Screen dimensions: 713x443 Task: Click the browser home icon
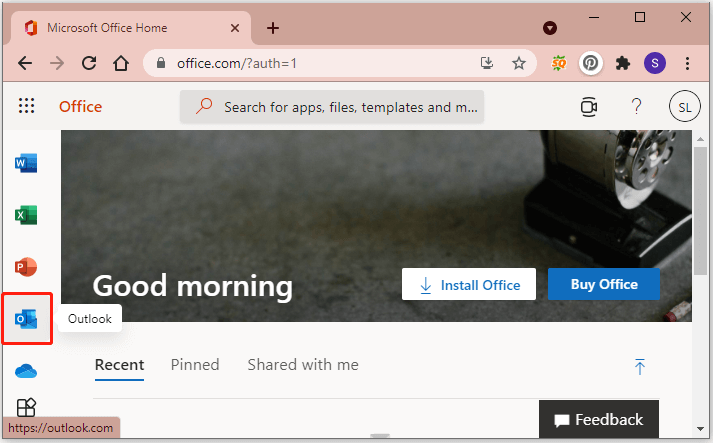(121, 63)
